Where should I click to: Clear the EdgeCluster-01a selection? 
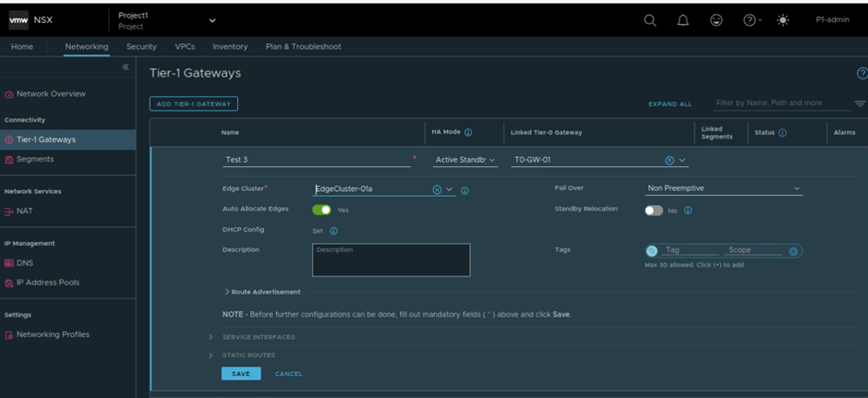(437, 189)
